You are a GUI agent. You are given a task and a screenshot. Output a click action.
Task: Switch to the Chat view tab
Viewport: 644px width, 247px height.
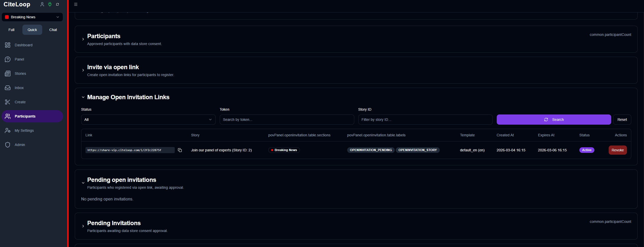(53, 30)
